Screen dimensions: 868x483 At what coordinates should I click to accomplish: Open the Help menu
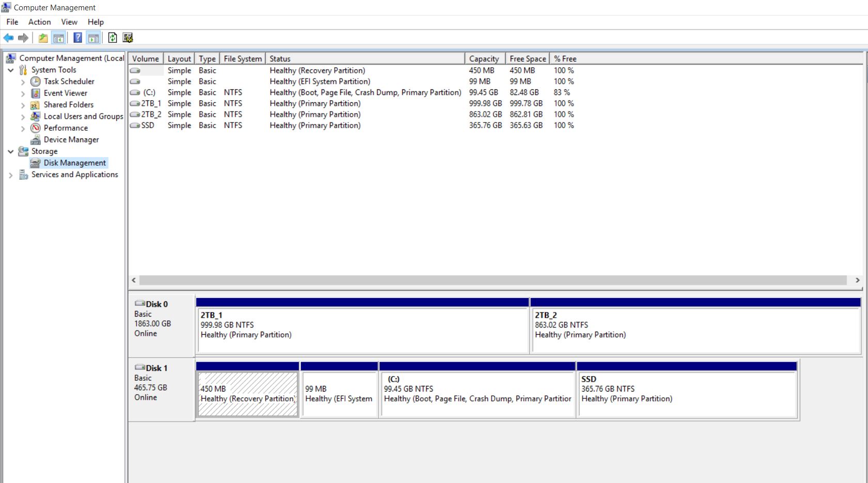pos(96,22)
